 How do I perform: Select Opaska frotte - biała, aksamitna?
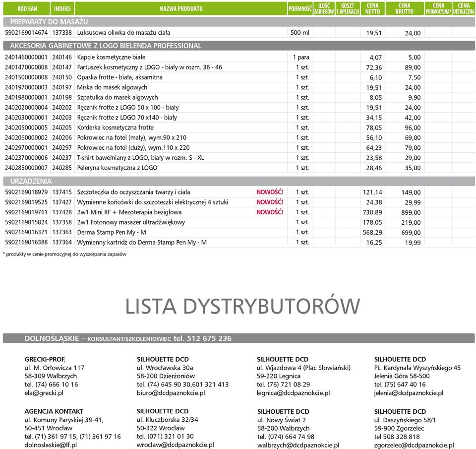(x=119, y=77)
